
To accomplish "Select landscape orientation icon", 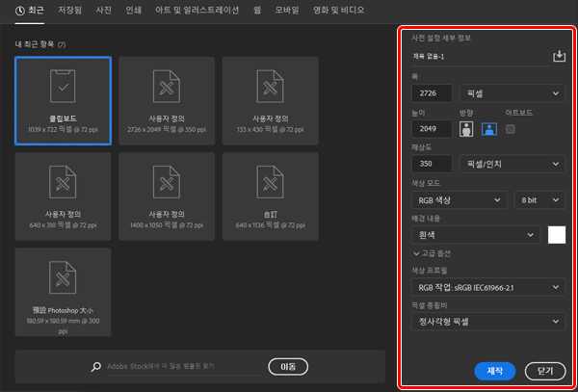I will (x=488, y=129).
